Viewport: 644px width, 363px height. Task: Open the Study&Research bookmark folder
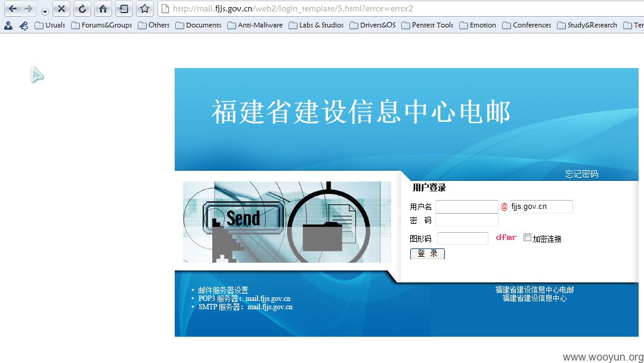point(587,25)
